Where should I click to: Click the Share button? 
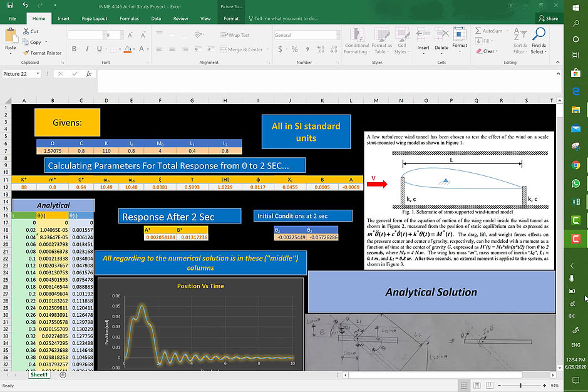click(x=549, y=18)
